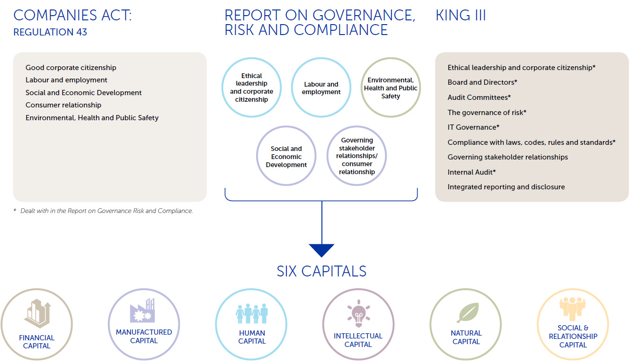Viewport: 632px width, 364px height.
Task: Click the Financial Capital buildings icon
Action: pos(37,313)
